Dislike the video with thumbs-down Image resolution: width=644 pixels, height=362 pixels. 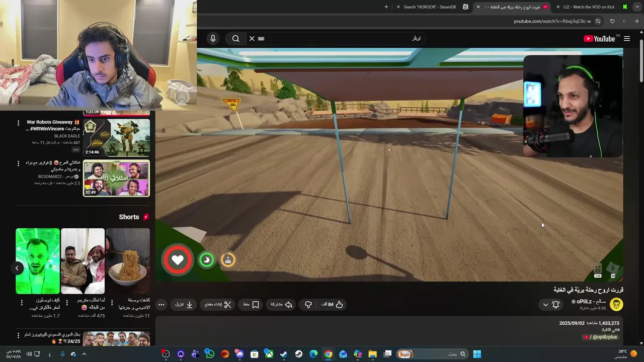[308, 305]
